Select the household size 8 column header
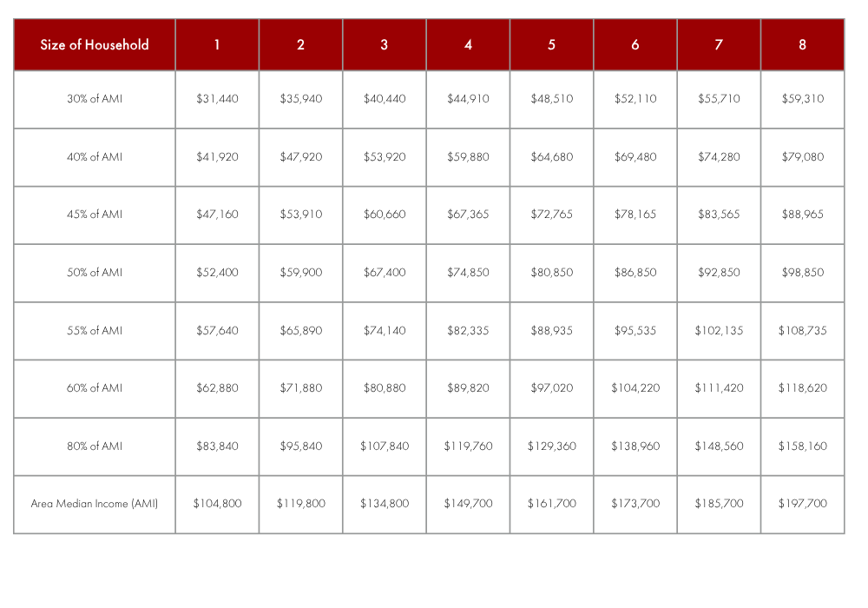This screenshot has width=868, height=608. (802, 45)
